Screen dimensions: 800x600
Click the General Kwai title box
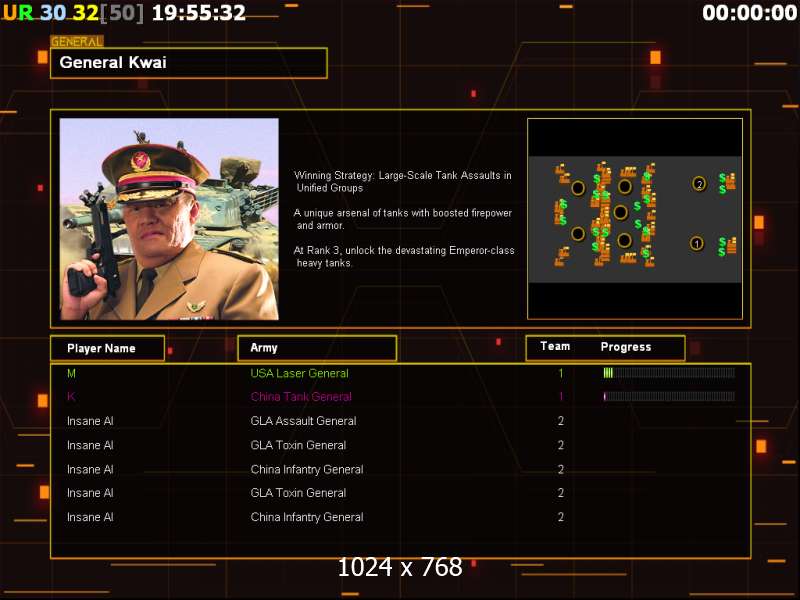(189, 63)
